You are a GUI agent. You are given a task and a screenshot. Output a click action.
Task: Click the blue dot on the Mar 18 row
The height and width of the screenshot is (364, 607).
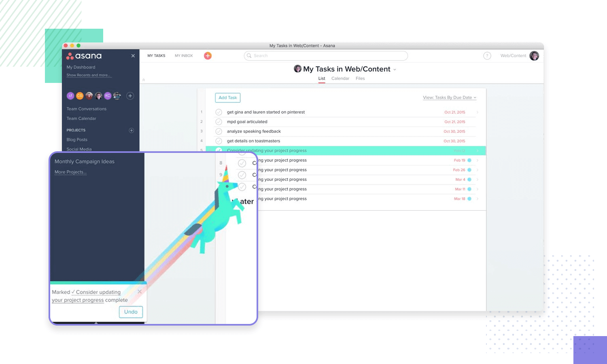469,199
